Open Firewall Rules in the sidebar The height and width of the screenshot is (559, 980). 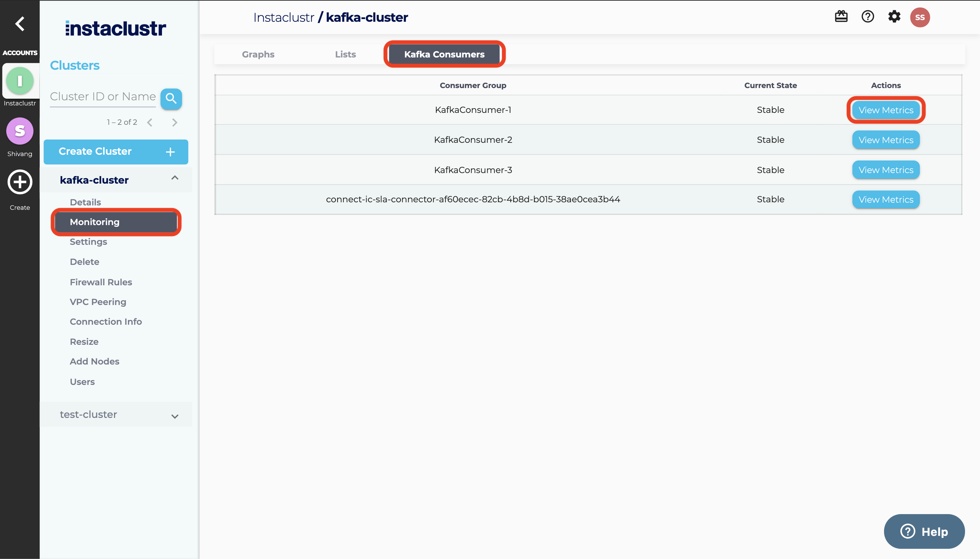coord(101,282)
